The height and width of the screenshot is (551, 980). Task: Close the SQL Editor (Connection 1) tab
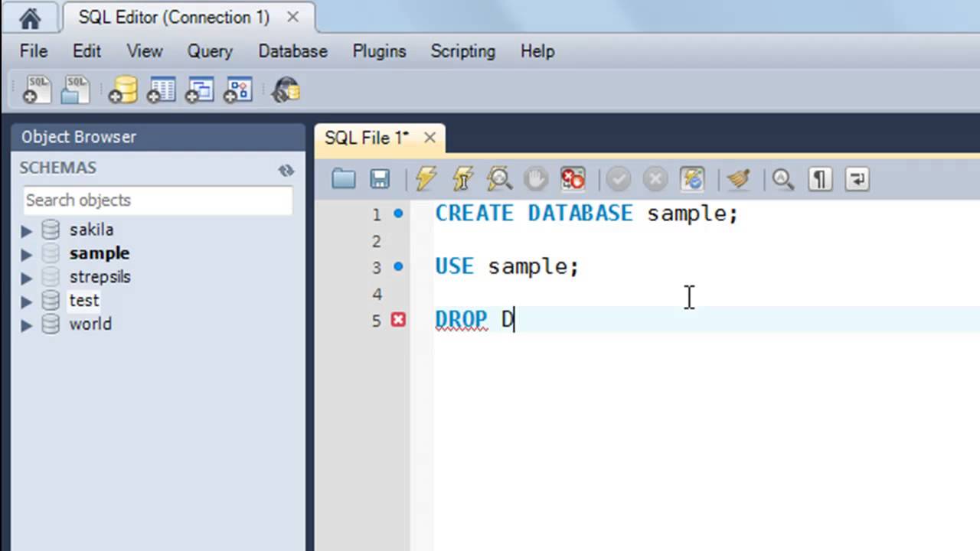pos(292,18)
